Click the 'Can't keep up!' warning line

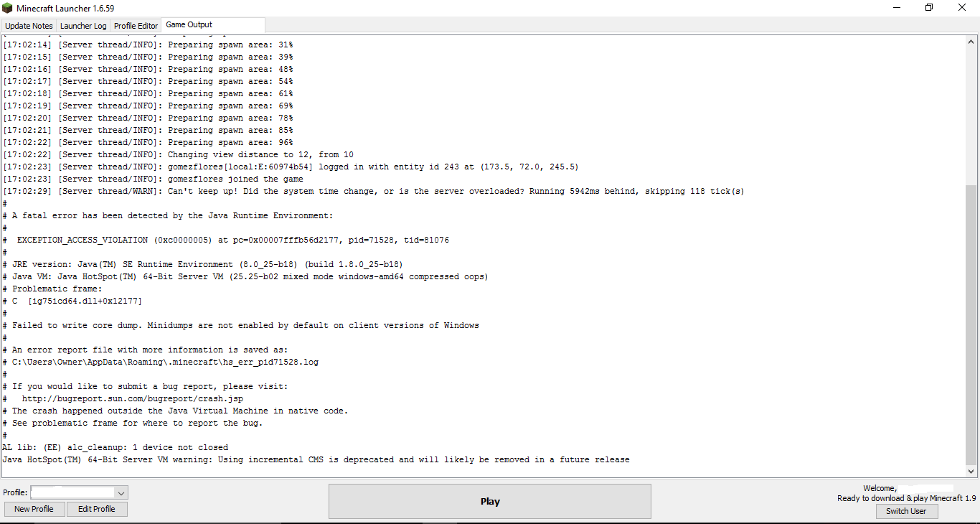pos(373,191)
